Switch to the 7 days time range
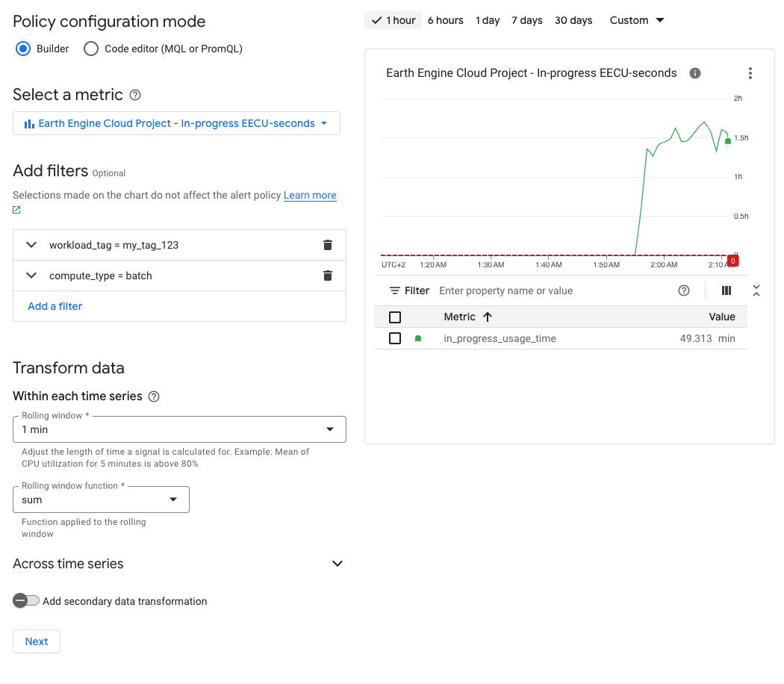The width and height of the screenshot is (784, 684). pyautogui.click(x=526, y=20)
